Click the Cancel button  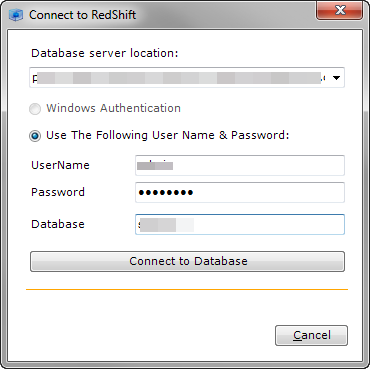point(311,335)
